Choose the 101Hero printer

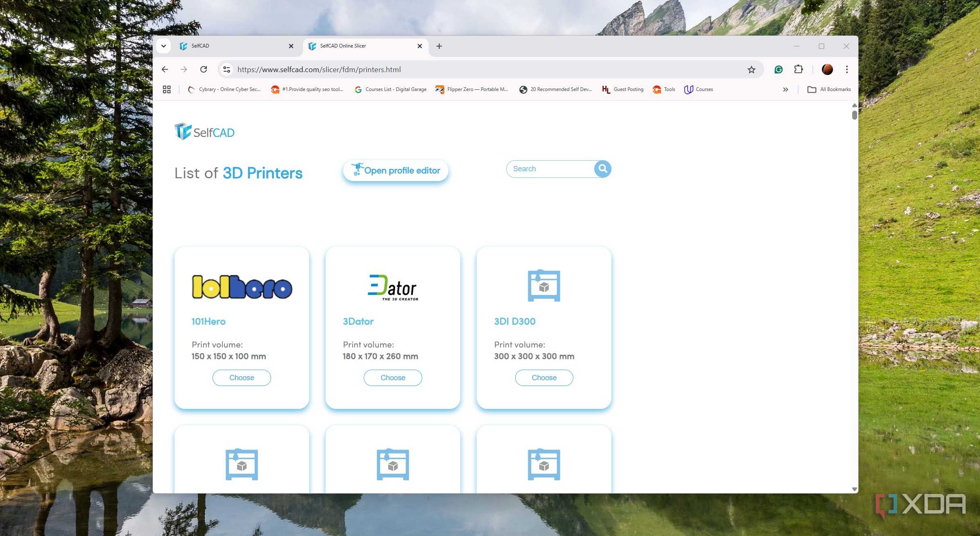tap(242, 378)
